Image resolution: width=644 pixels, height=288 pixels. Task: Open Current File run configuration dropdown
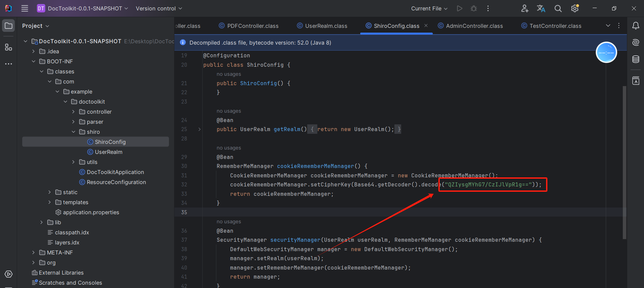click(x=429, y=8)
